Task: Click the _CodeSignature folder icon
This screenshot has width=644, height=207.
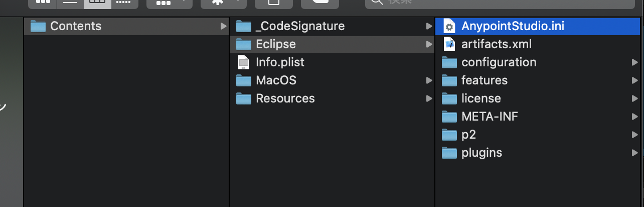Action: tap(244, 26)
